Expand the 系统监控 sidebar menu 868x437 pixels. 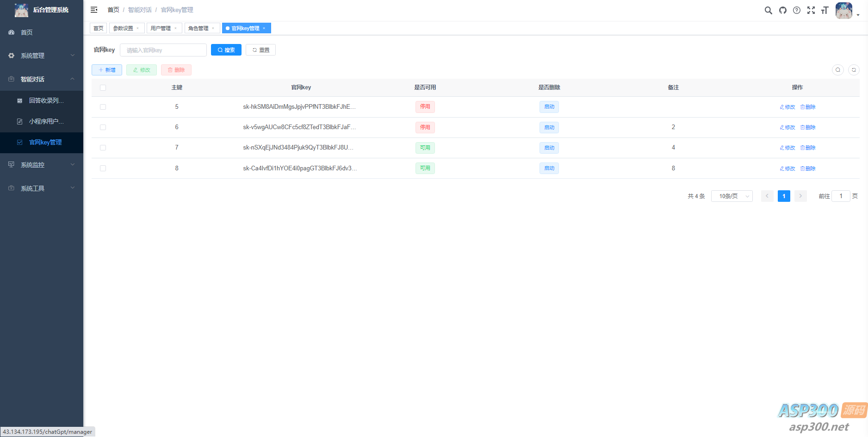(42, 165)
